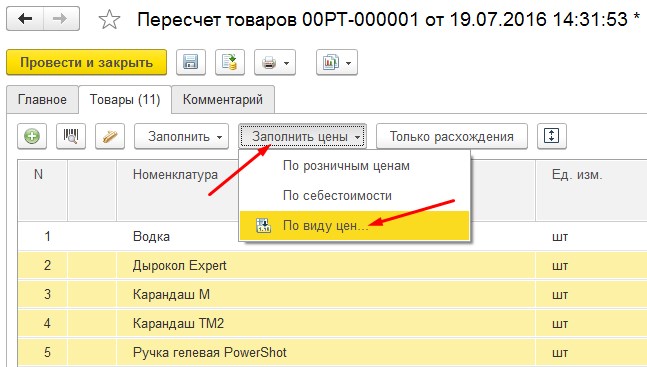Click the Провести и закрыть button
Image resolution: width=647 pixels, height=367 pixels.
coord(87,62)
